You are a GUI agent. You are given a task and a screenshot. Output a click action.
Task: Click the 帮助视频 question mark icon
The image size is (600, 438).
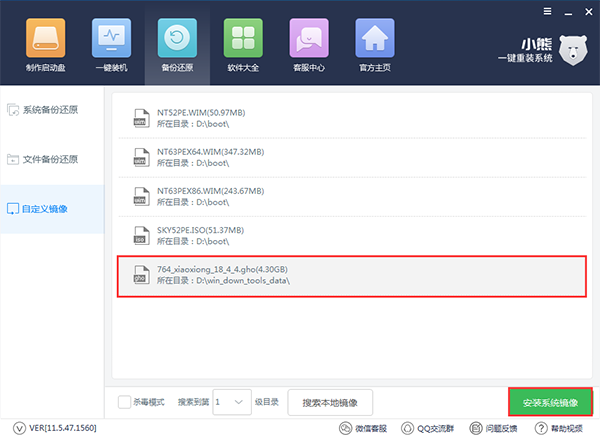[x=541, y=428]
